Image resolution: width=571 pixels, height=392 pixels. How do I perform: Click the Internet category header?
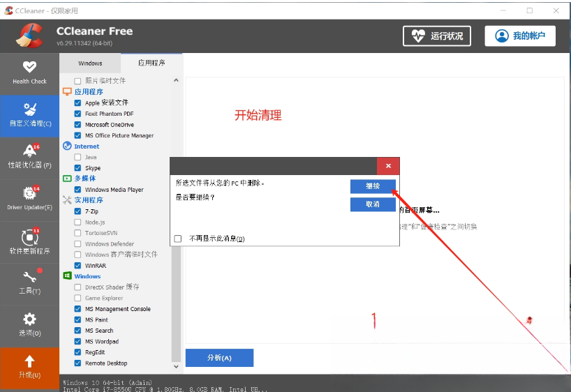(x=87, y=146)
